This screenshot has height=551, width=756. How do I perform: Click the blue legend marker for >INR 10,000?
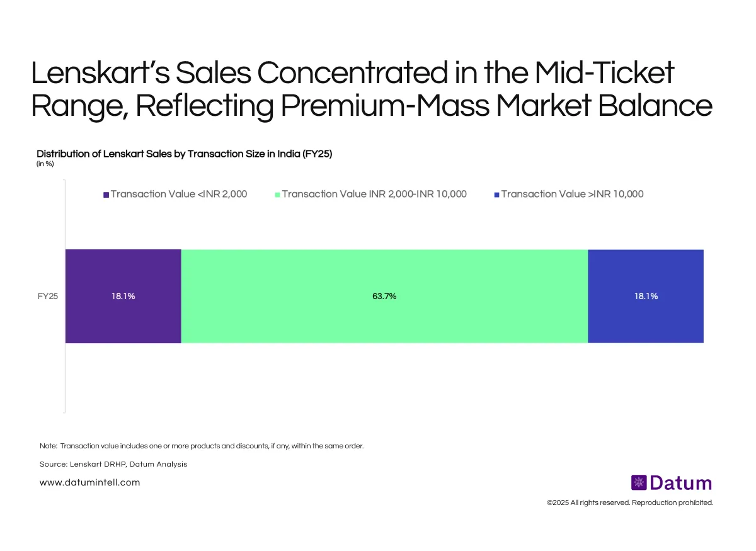click(x=496, y=195)
